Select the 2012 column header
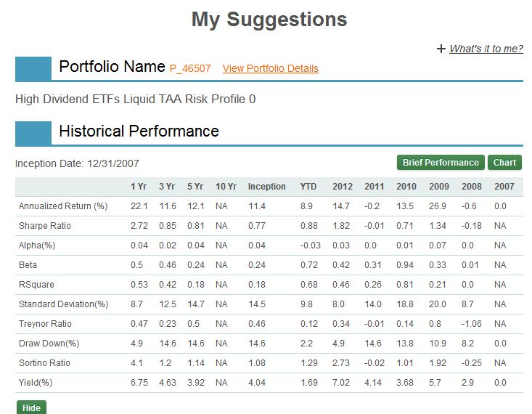 coord(343,187)
